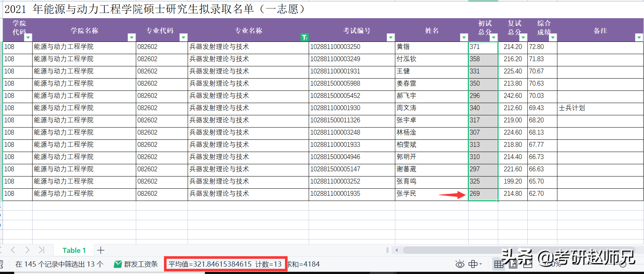
Task: Jump to last sheet arrow
Action: click(41, 250)
